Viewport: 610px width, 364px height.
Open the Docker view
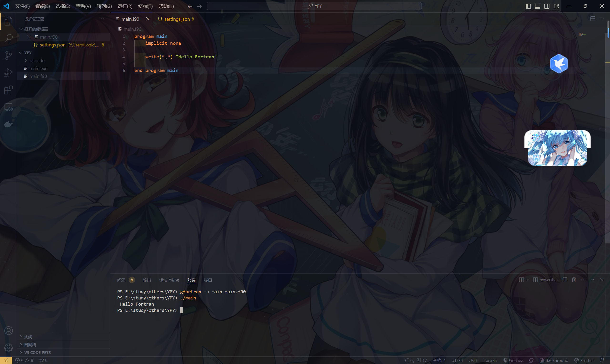(x=9, y=124)
